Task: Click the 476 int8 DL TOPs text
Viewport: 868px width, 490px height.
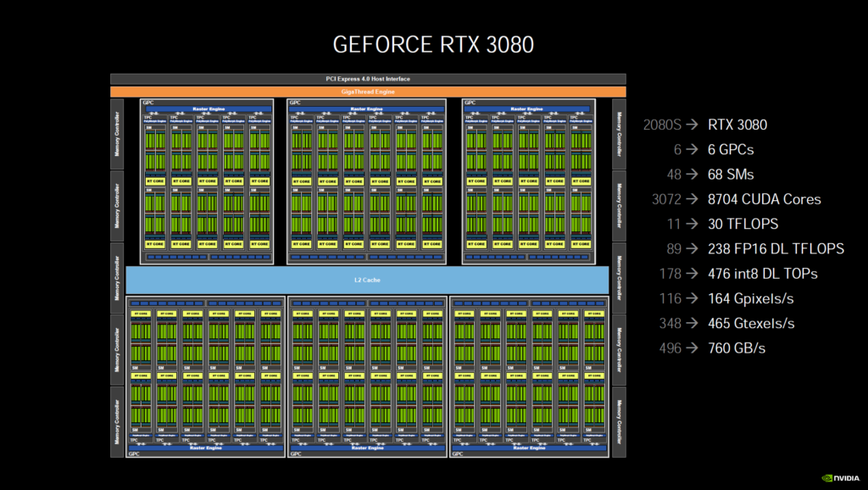Action: tap(763, 273)
